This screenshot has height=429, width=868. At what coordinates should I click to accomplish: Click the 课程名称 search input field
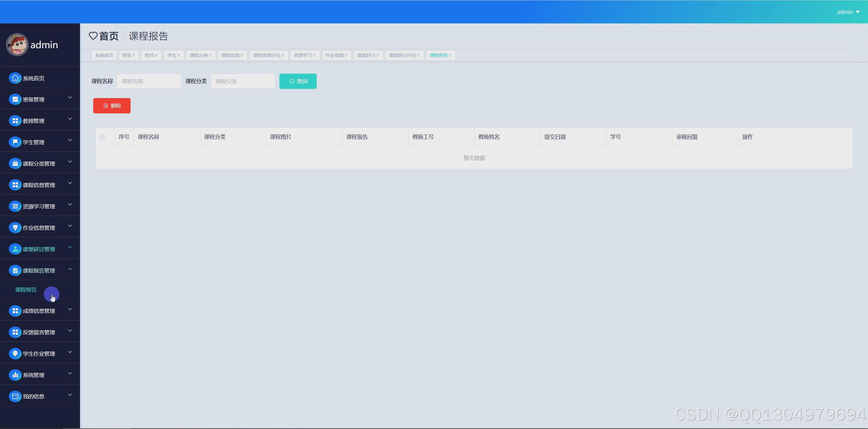pyautogui.click(x=149, y=81)
